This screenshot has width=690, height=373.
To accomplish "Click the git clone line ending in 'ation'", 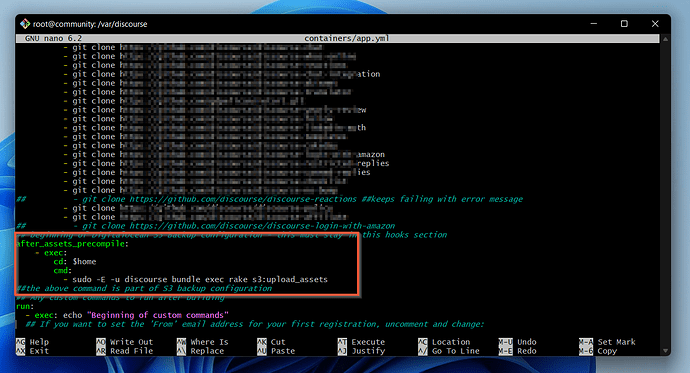I will tap(222, 74).
